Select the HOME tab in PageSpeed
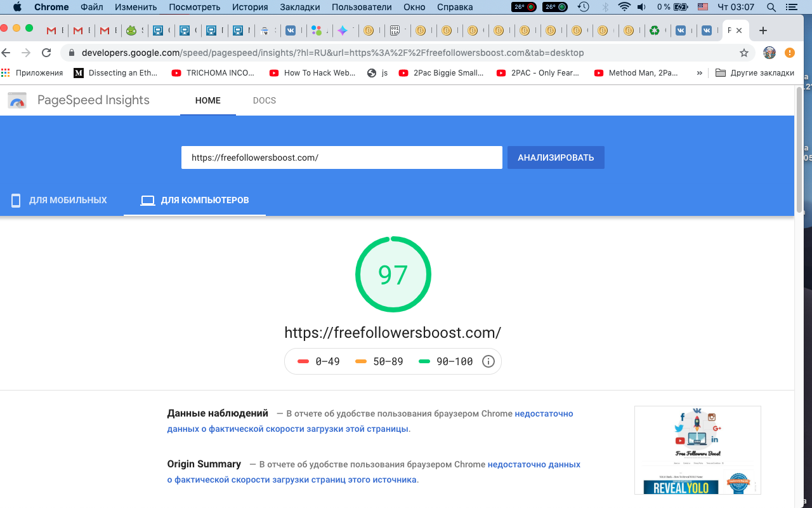The width and height of the screenshot is (812, 508). [208, 100]
